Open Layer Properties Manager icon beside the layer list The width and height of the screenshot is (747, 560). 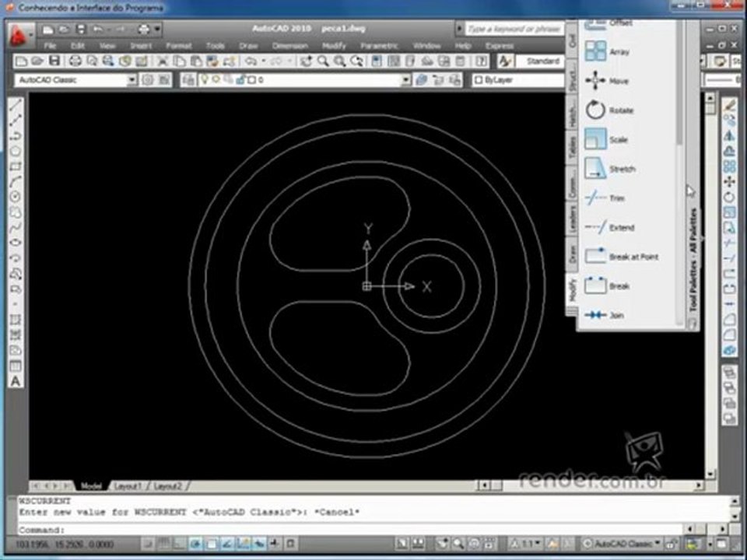tap(188, 80)
